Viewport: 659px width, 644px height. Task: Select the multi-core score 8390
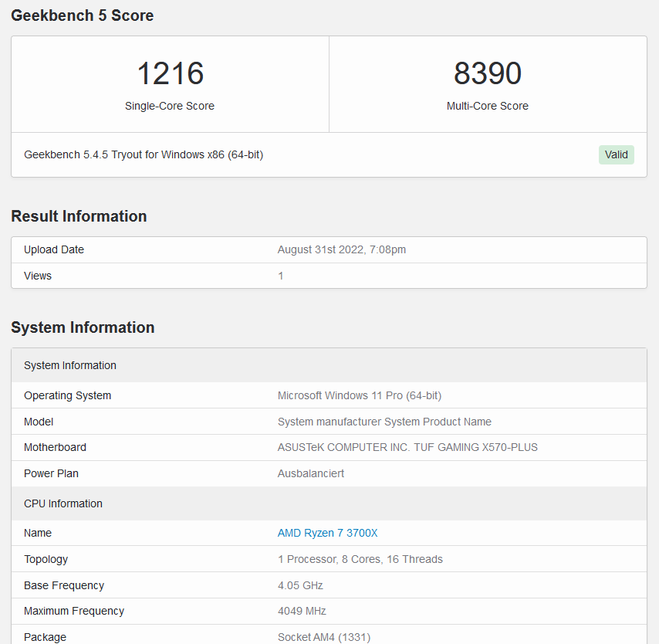coord(488,73)
